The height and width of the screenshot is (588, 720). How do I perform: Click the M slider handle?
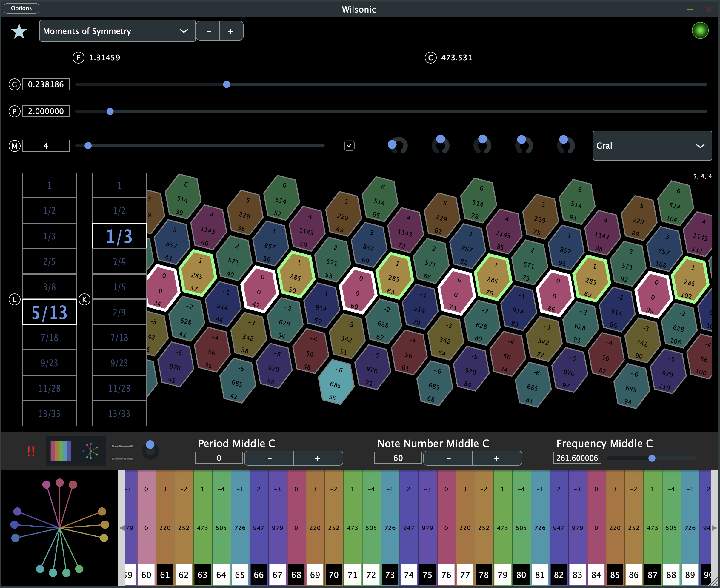click(88, 146)
